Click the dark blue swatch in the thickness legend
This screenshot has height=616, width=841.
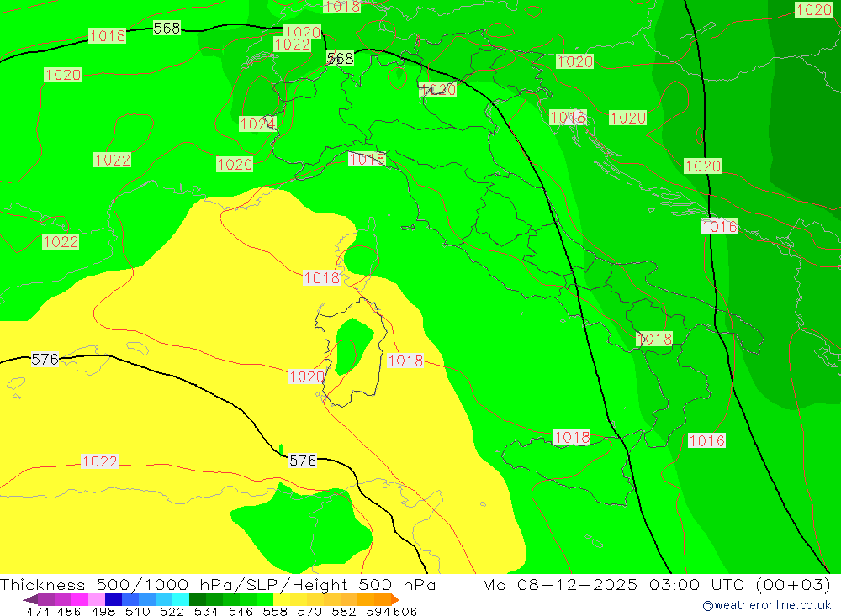click(x=114, y=599)
